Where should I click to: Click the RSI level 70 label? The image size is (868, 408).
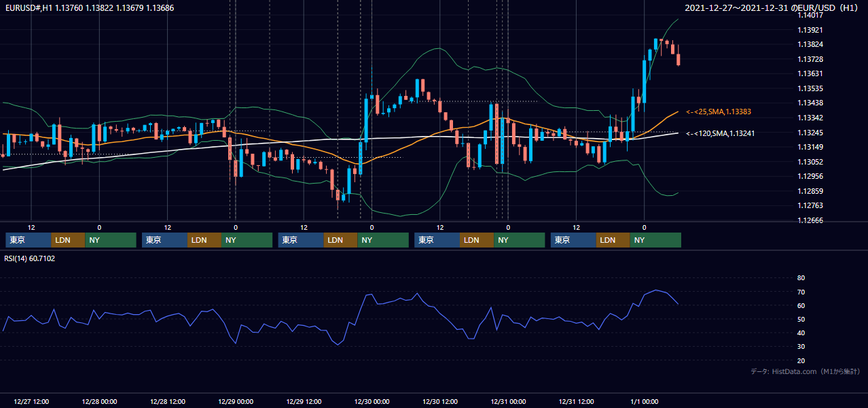(801, 292)
